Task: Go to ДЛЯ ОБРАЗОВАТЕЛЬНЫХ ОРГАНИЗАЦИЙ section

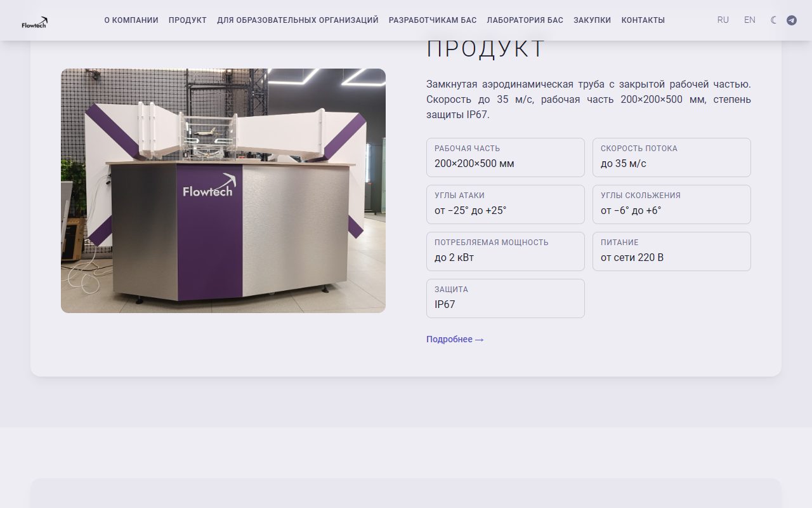Action: tap(298, 20)
